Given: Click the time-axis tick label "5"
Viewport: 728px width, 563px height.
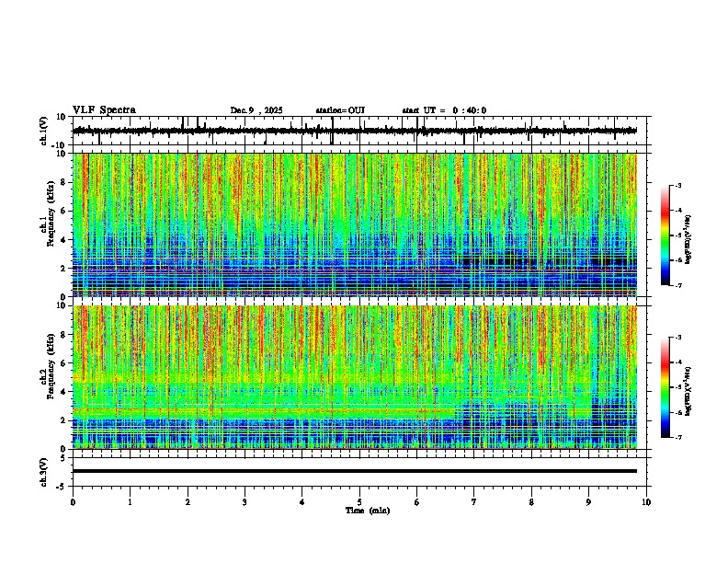Looking at the screenshot, I should coord(359,502).
